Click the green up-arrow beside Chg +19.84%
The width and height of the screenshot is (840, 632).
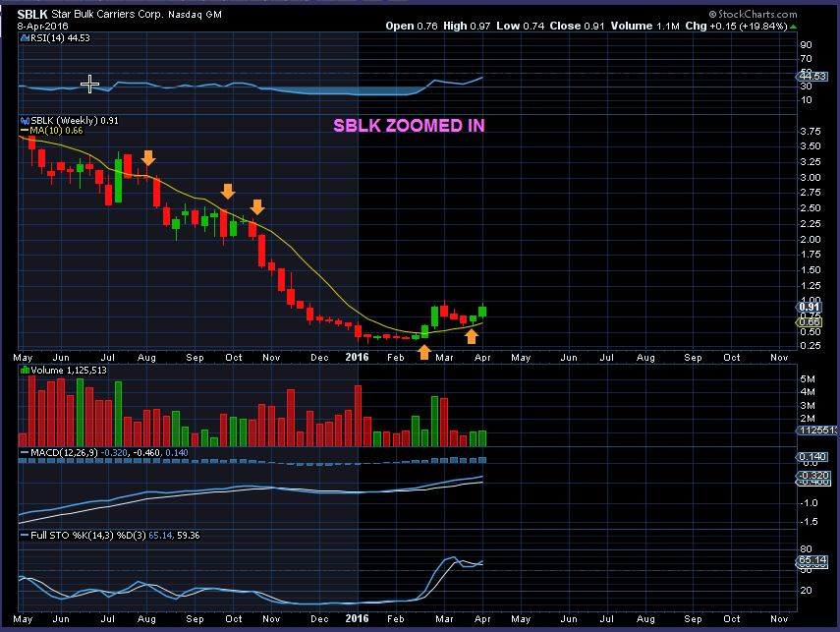point(793,27)
